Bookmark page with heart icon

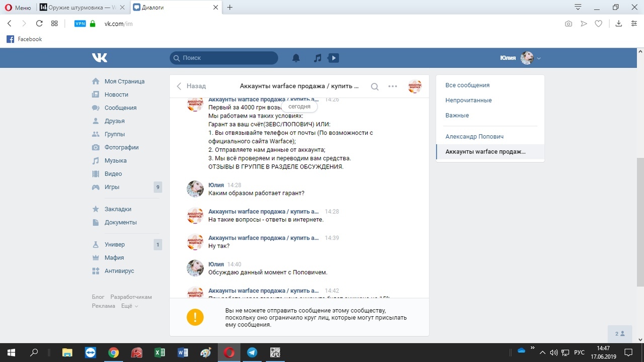[598, 24]
